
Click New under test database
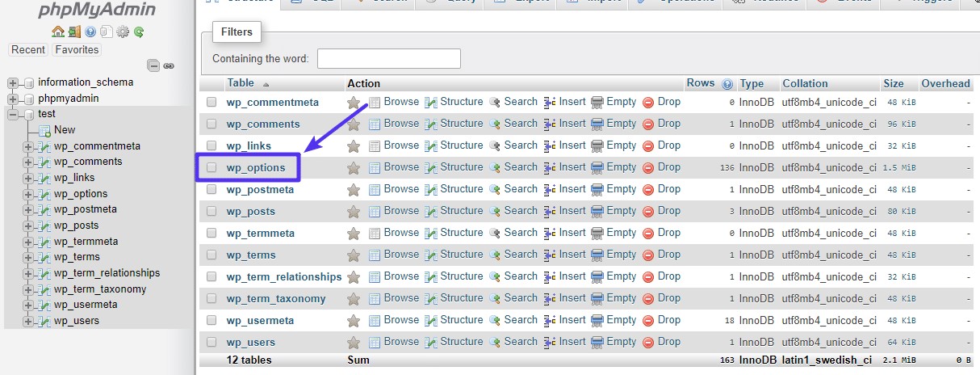pos(65,130)
